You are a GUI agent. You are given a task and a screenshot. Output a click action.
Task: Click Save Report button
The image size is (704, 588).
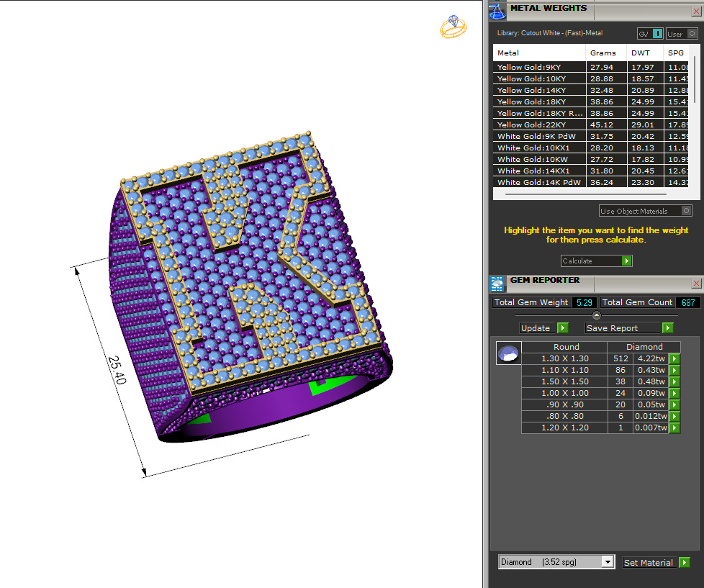coord(629,328)
